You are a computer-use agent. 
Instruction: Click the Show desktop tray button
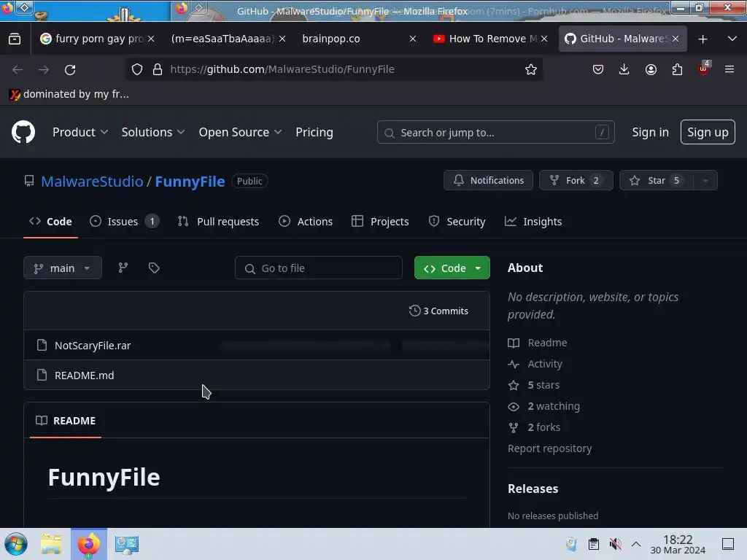(x=727, y=544)
